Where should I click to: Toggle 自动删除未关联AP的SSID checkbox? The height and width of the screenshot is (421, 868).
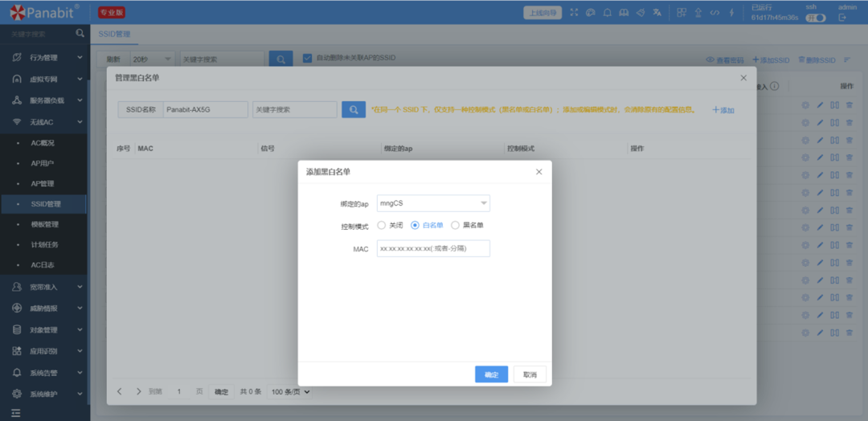tap(307, 58)
